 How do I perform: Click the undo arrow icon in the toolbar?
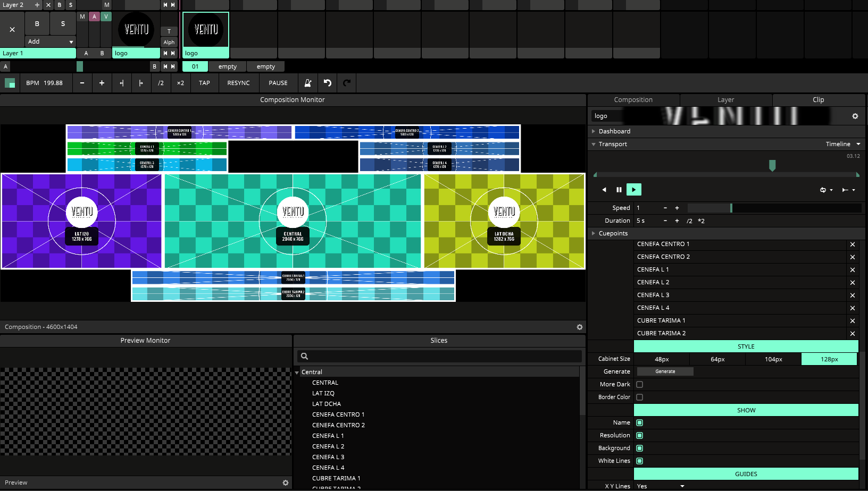pos(327,83)
